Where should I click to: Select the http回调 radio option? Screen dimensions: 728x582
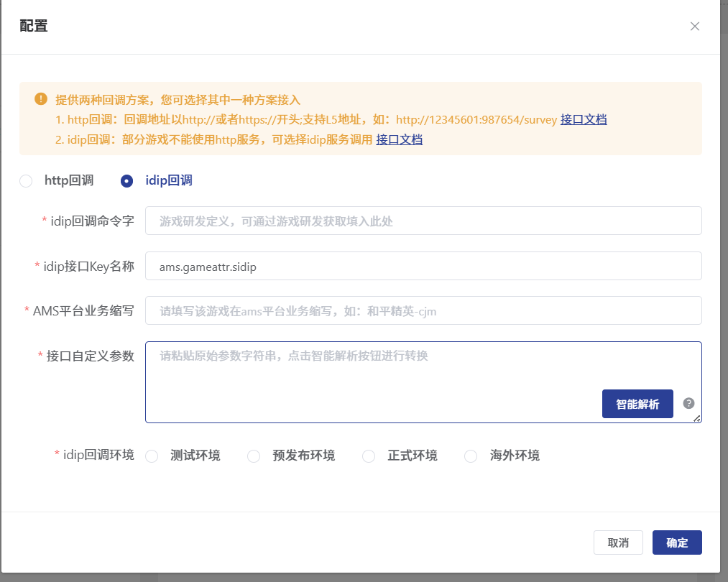point(26,181)
